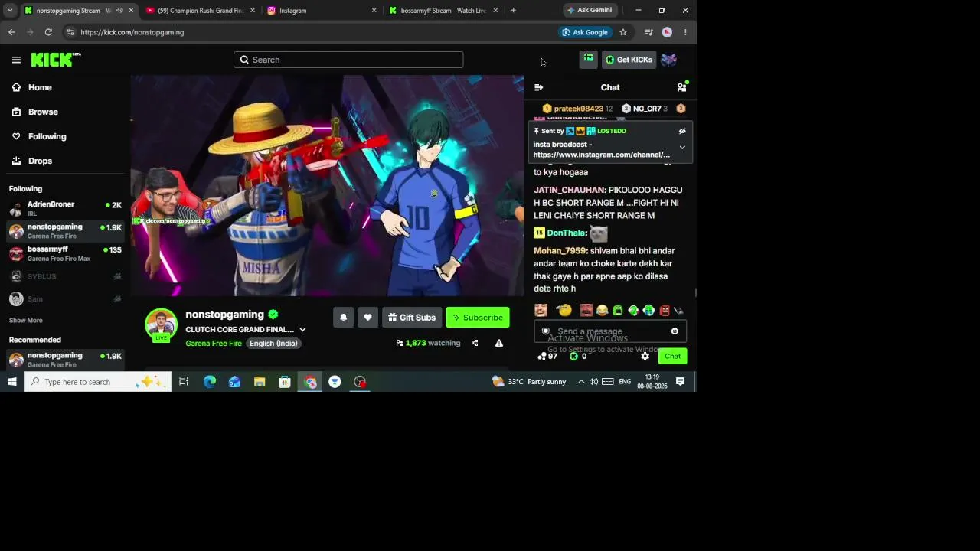Subscribe to nonstopgaming
980x551 pixels.
478,318
